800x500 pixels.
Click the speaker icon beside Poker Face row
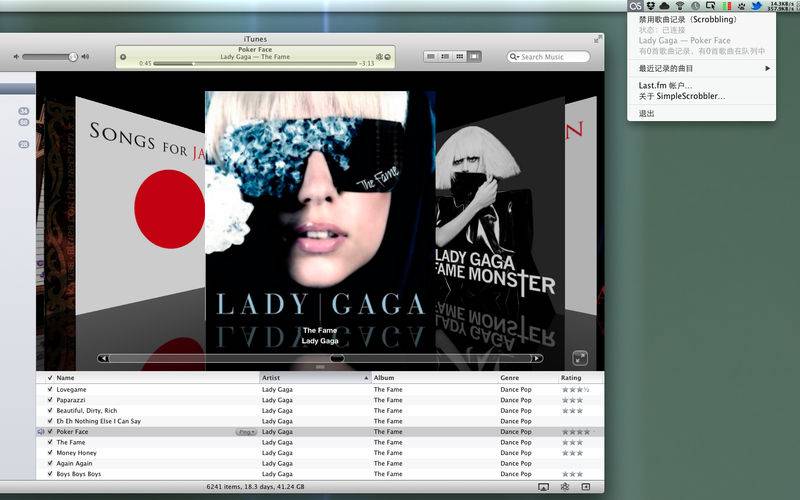pyautogui.click(x=41, y=432)
